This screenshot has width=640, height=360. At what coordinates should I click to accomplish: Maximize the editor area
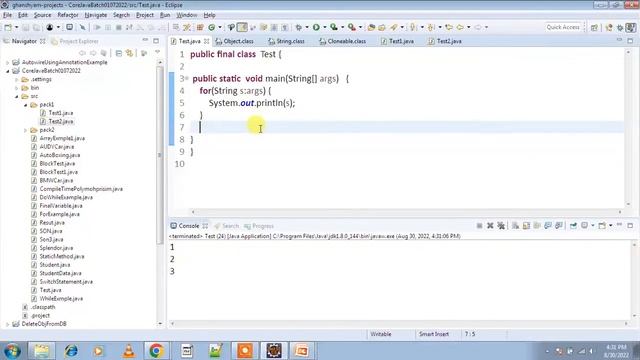[x=630, y=40]
